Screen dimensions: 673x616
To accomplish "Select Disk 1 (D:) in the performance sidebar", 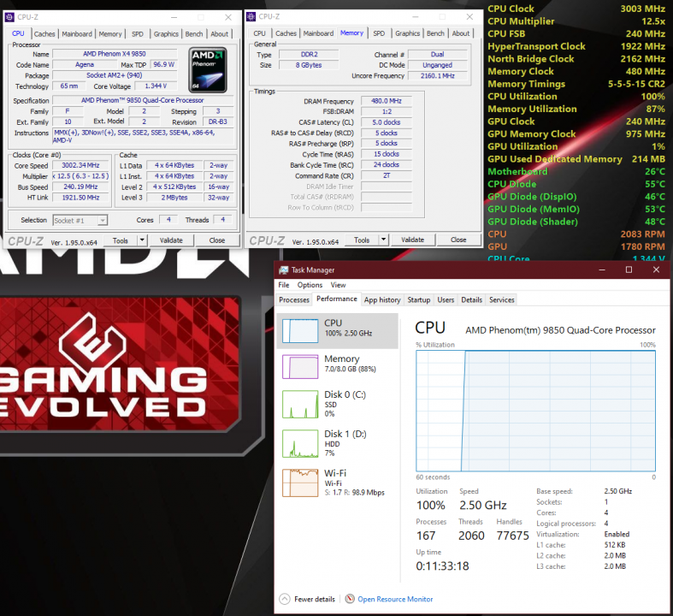I will (x=299, y=443).
